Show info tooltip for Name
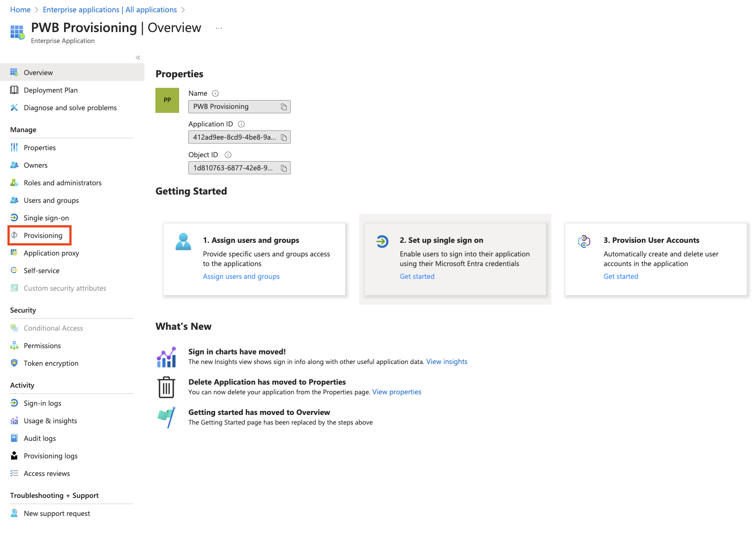 [x=215, y=94]
